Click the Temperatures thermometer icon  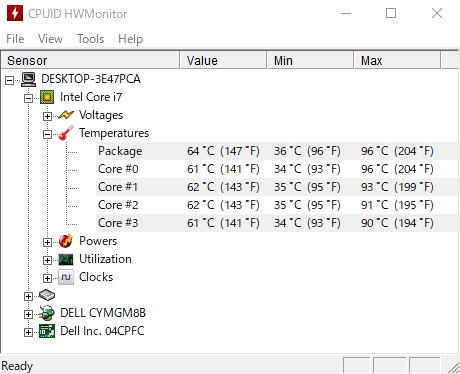tap(66, 133)
